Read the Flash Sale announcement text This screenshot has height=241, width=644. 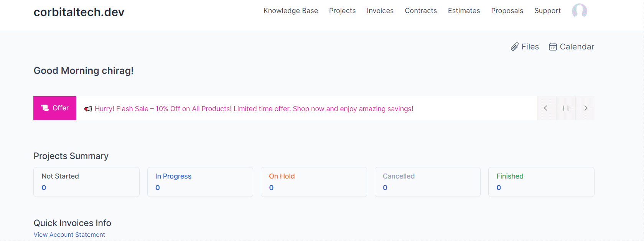(254, 109)
